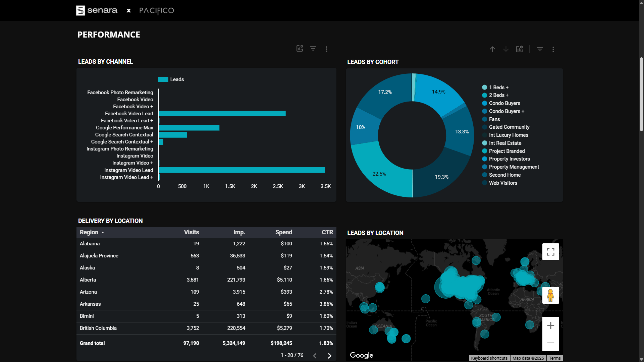Screen dimensions: 644x362
Task: Click filter icon above Leads by Channel chart
Action: 313,49
